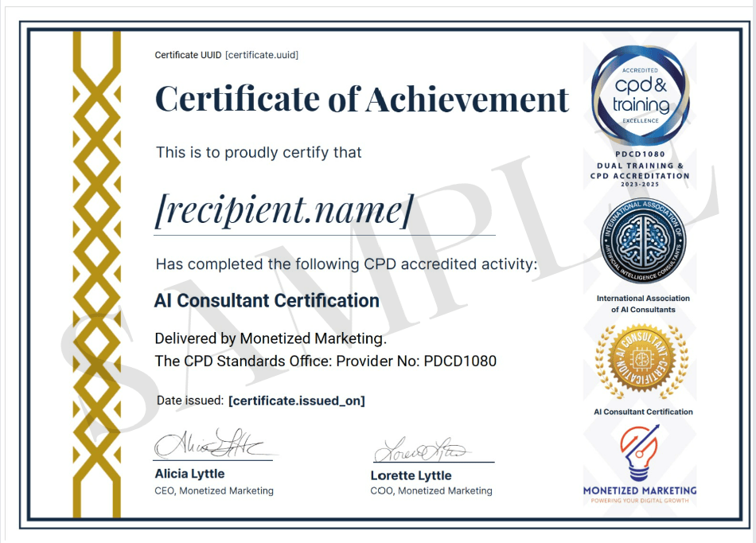Click the CPD & Training Excellence accreditation badge
Screen dimensions: 756x543
point(641,95)
